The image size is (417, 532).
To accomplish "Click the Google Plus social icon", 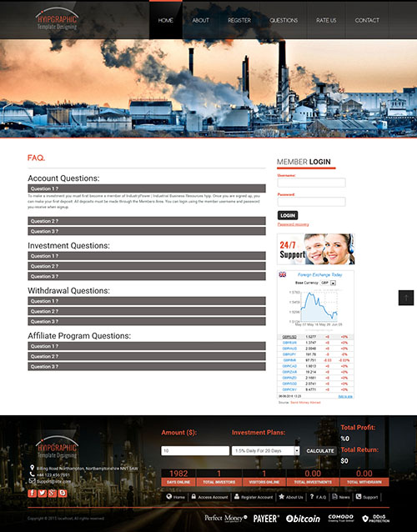I will [x=53, y=493].
